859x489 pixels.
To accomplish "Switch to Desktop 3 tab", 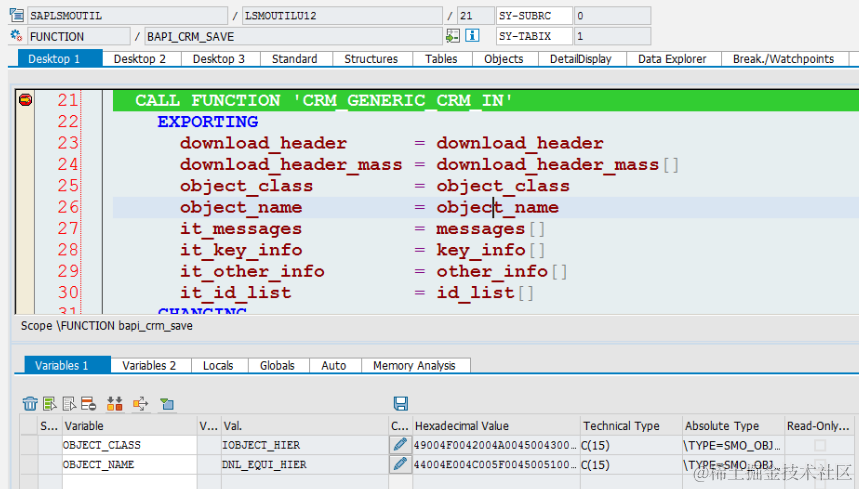I will click(219, 59).
